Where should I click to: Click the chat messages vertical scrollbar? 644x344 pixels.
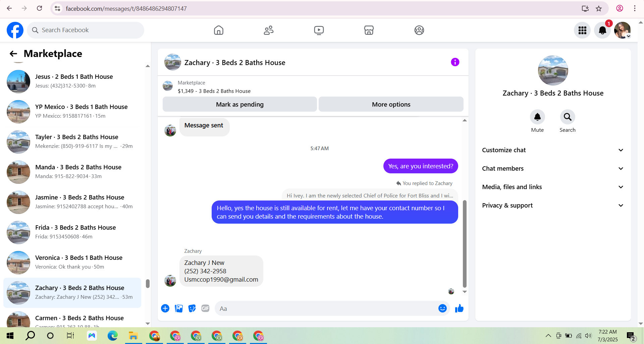[x=465, y=244]
